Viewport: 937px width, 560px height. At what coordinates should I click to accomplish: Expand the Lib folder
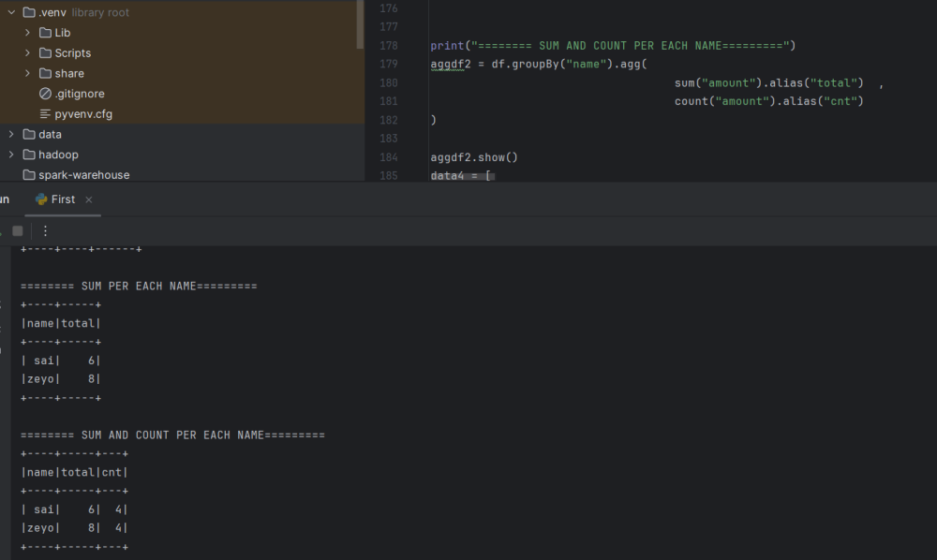tap(27, 32)
